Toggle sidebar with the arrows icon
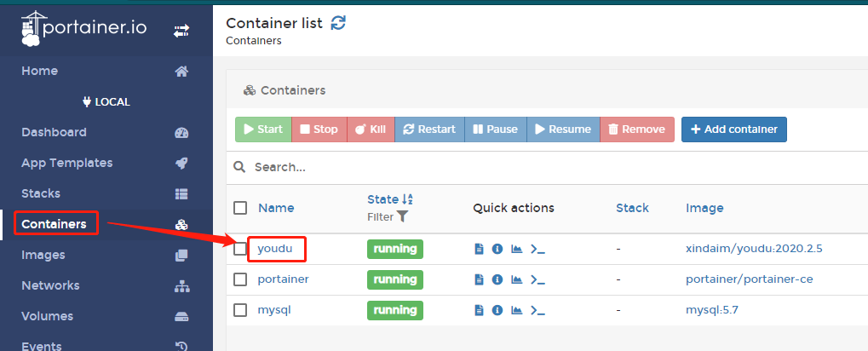 (181, 31)
